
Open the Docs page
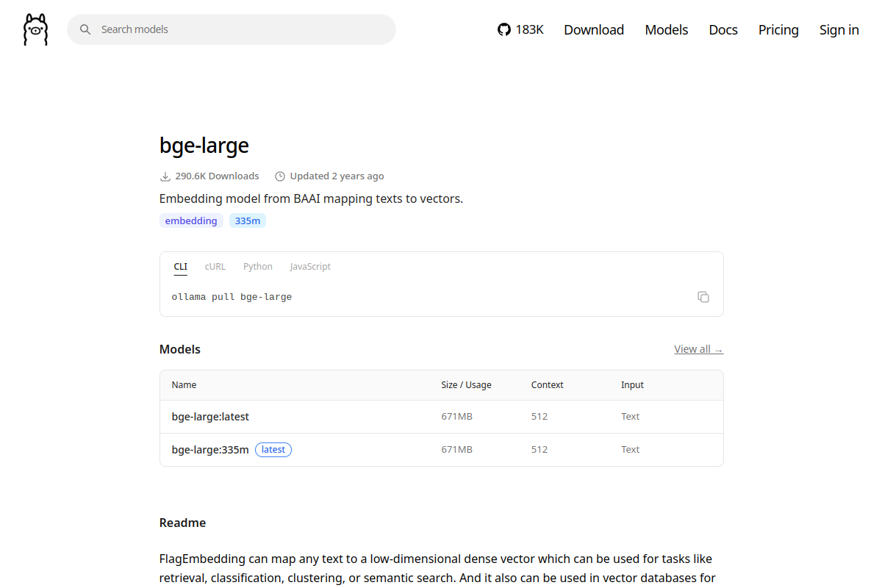[723, 29]
